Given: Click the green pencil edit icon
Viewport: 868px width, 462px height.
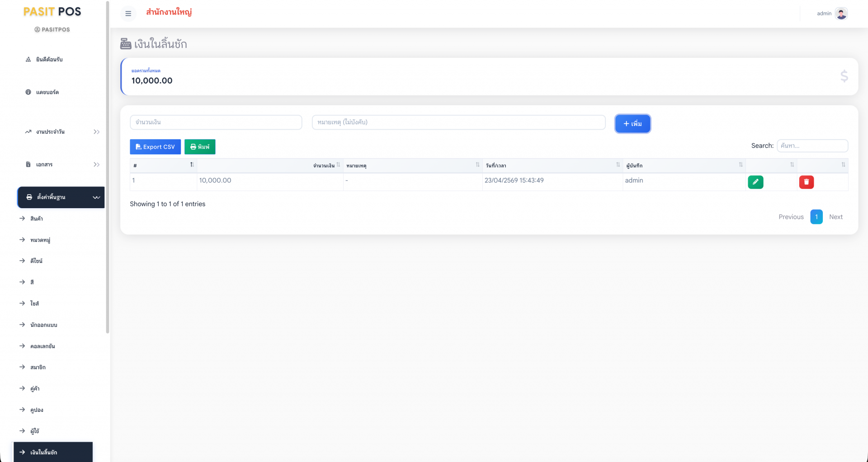Looking at the screenshot, I should [x=755, y=182].
